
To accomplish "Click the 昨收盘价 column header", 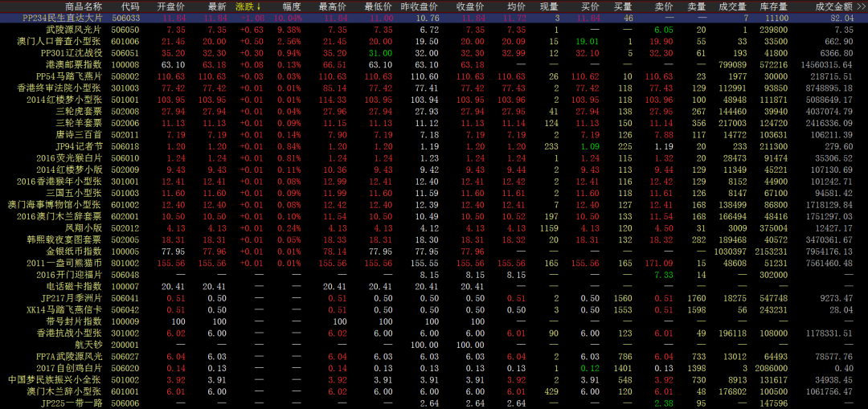I will (419, 6).
